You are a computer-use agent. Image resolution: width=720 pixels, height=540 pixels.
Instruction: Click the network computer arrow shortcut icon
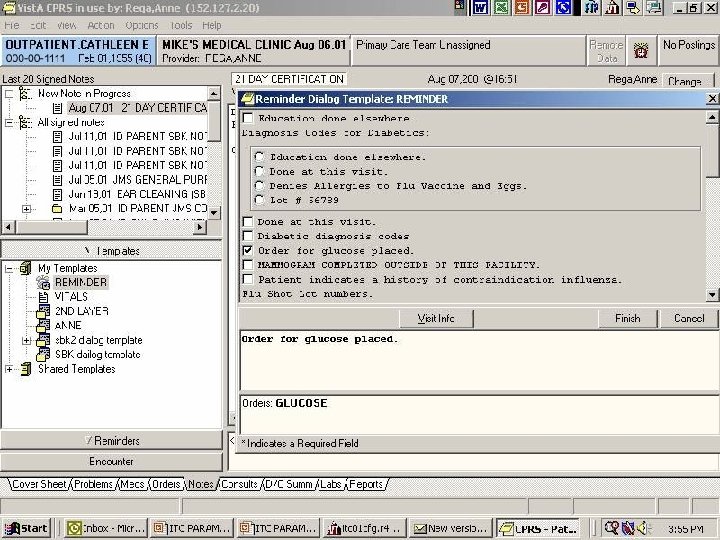click(x=633, y=7)
